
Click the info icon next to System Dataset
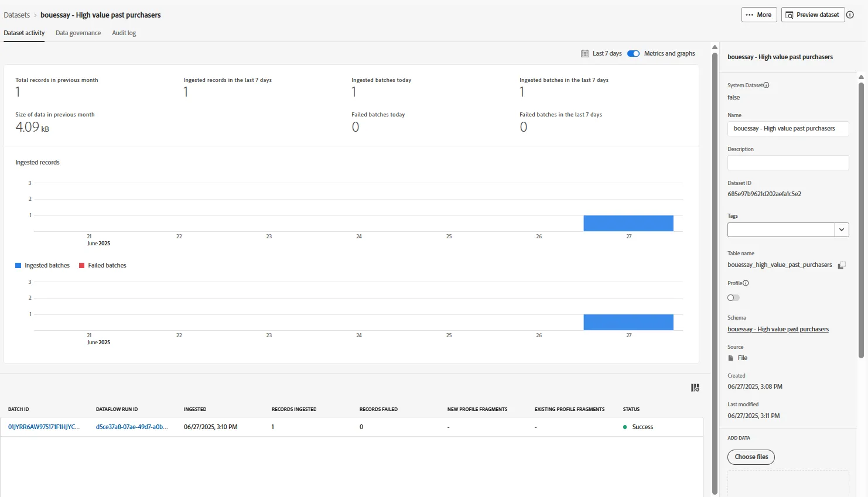click(766, 85)
